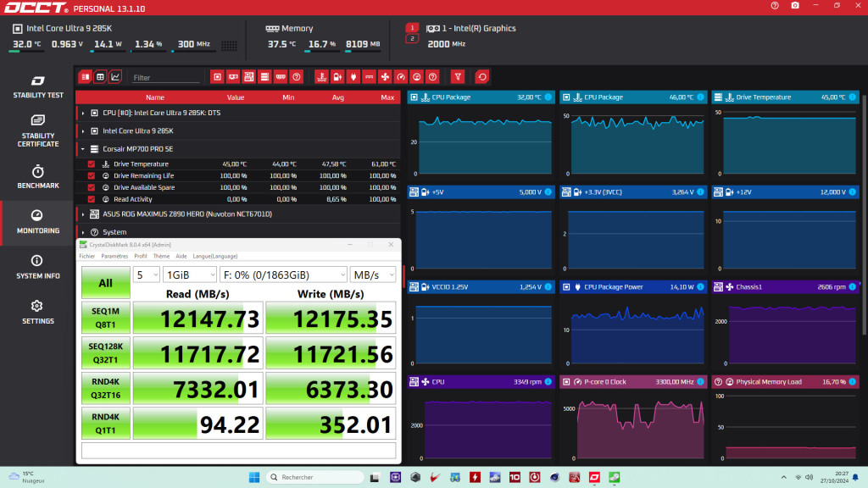
Task: Open Fichier menu in CrystalDiskMark
Action: pos(87,257)
